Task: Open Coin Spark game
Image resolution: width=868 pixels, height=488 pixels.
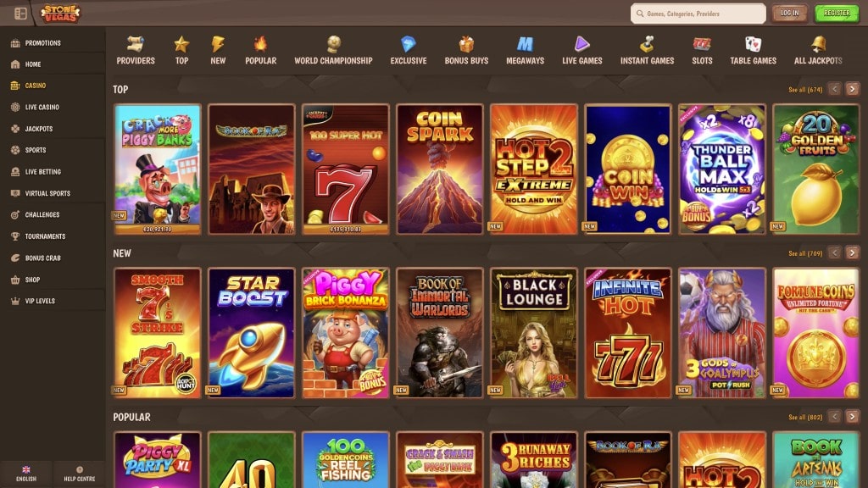Action: (440, 169)
